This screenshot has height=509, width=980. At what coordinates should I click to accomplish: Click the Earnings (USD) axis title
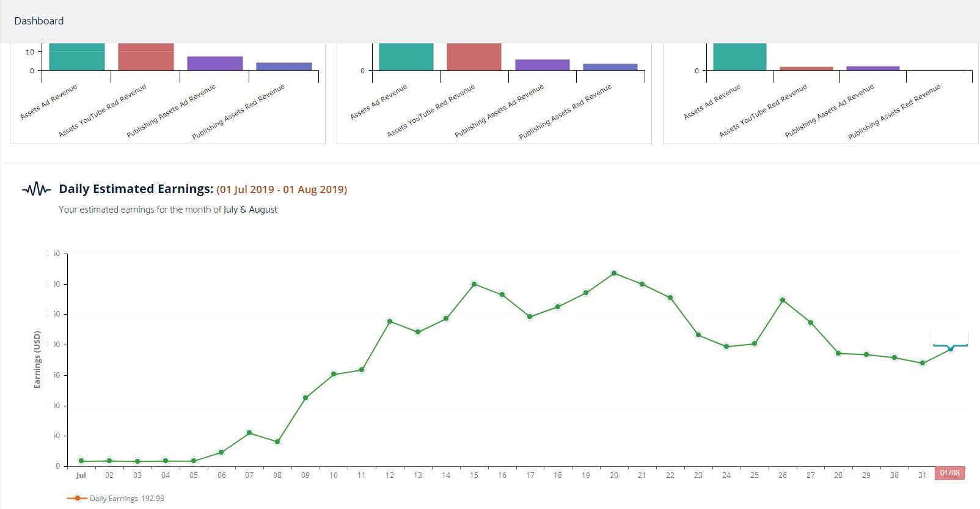pyautogui.click(x=37, y=360)
